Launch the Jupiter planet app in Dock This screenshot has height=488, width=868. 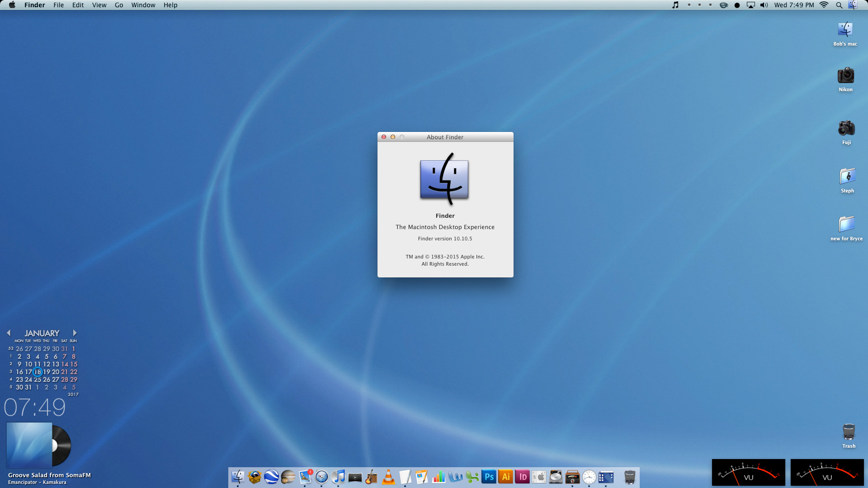pyautogui.click(x=288, y=477)
